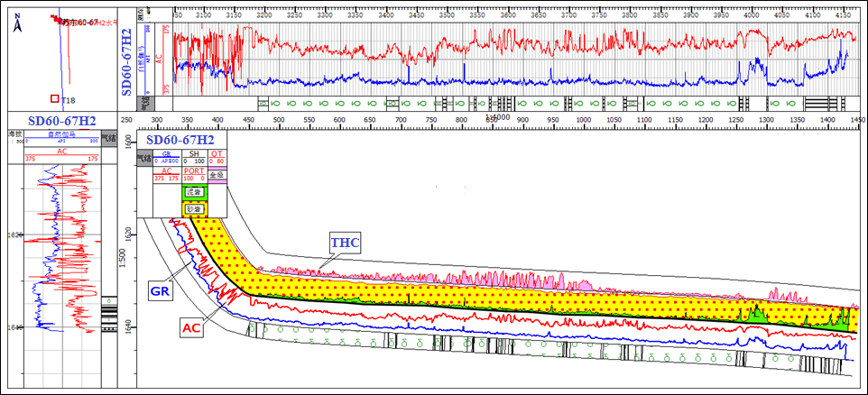Click the gray 气结 header in left panel
The width and height of the screenshot is (868, 395).
pos(109,139)
